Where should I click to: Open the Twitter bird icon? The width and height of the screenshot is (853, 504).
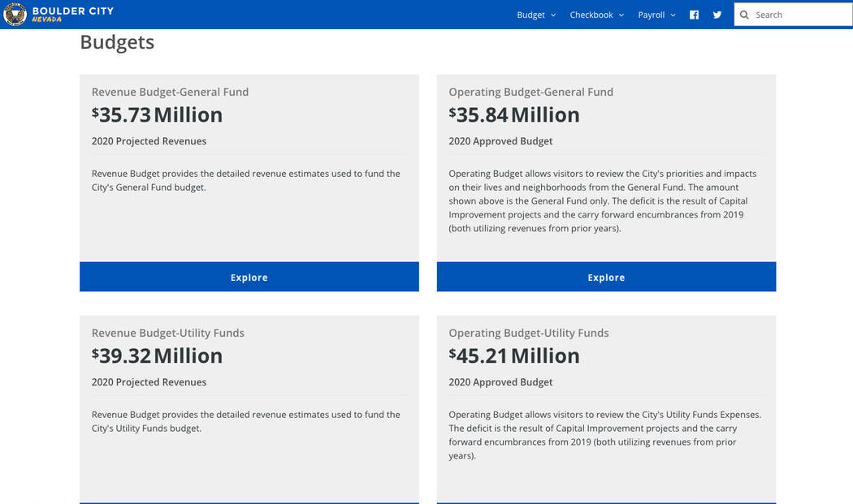pyautogui.click(x=717, y=15)
